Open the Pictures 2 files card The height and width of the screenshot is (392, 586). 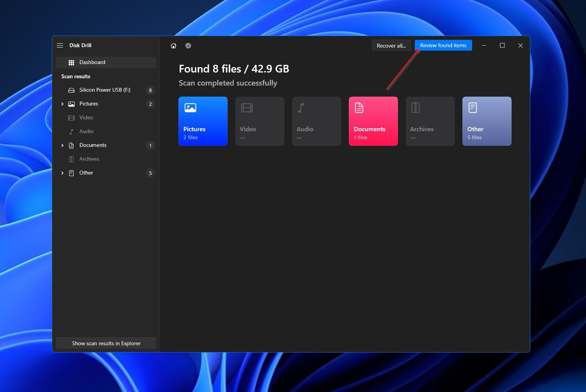[x=203, y=121]
